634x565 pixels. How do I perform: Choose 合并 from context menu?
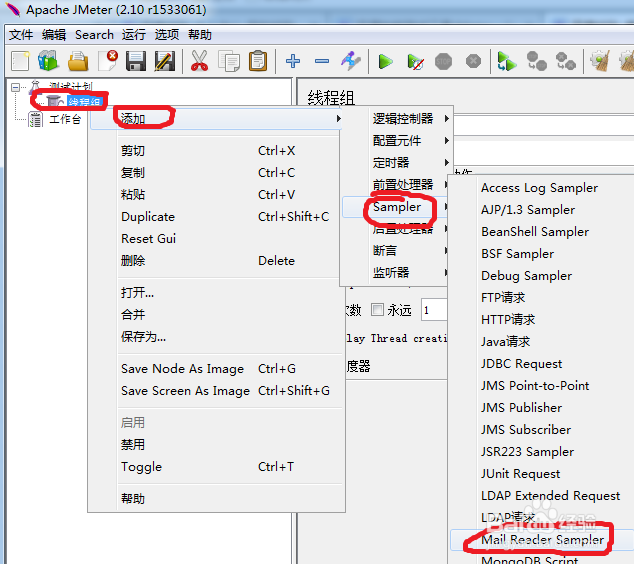coord(216,314)
